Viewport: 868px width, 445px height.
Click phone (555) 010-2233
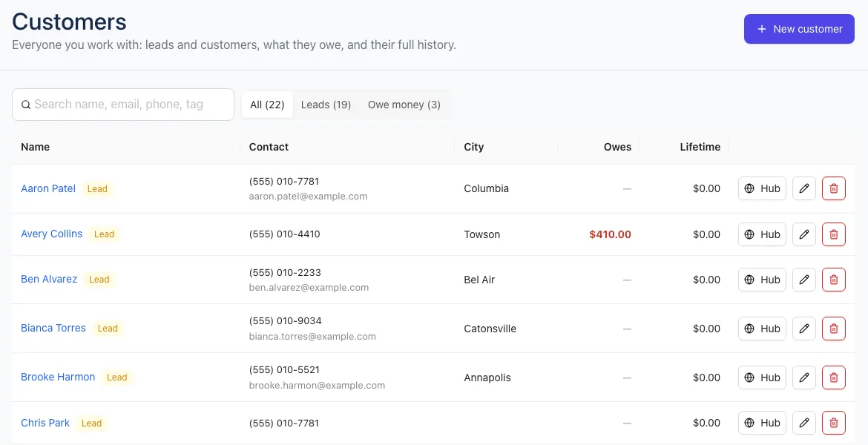(285, 273)
